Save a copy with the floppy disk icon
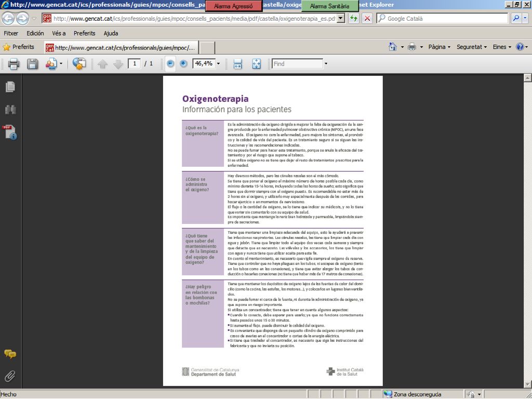 (x=33, y=64)
